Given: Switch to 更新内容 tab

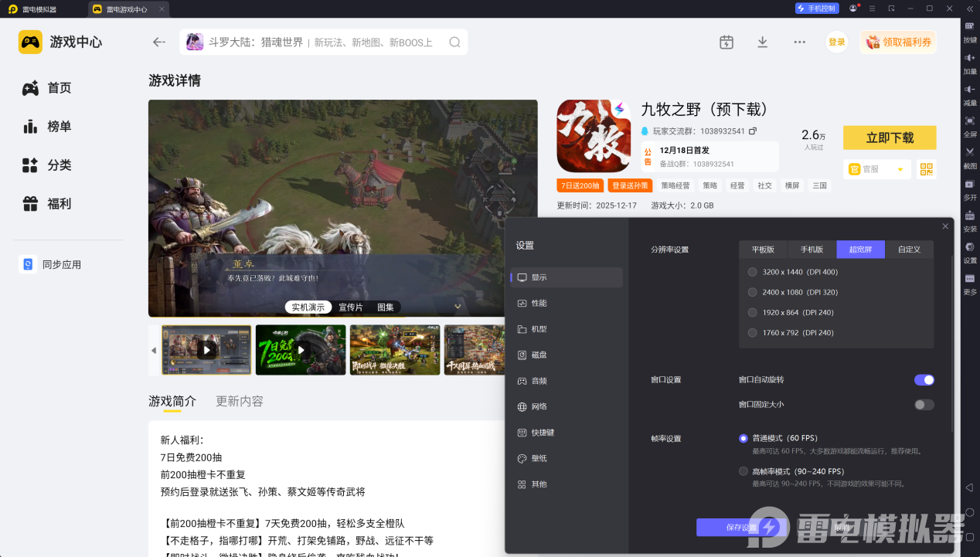Looking at the screenshot, I should 240,402.
